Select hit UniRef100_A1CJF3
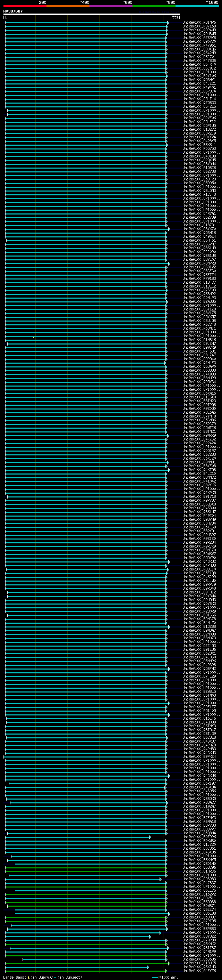 click(x=199, y=194)
